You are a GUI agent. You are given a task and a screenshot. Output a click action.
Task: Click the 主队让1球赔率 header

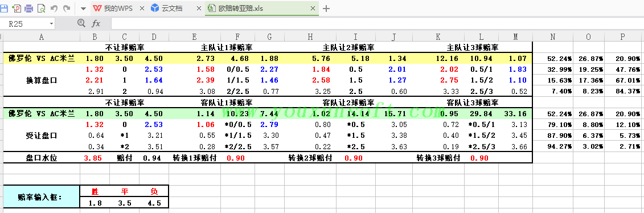[227, 48]
